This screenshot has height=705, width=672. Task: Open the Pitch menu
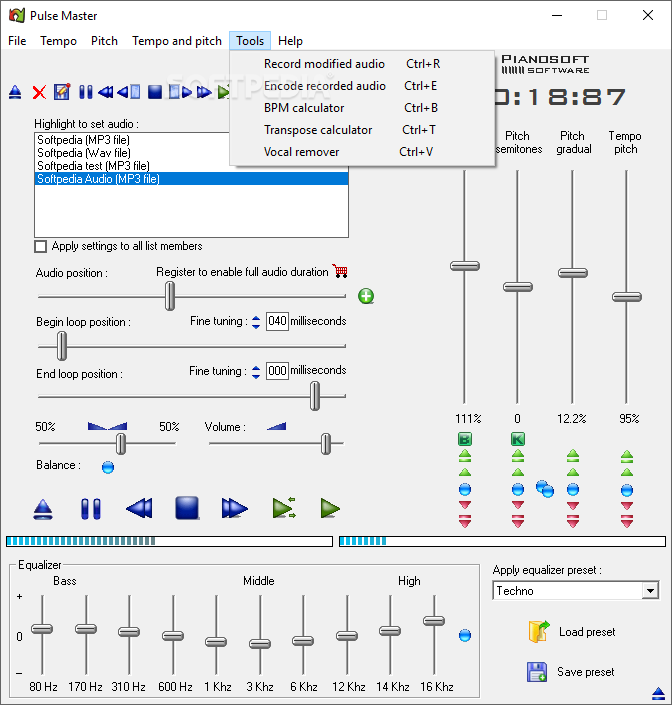pyautogui.click(x=104, y=41)
